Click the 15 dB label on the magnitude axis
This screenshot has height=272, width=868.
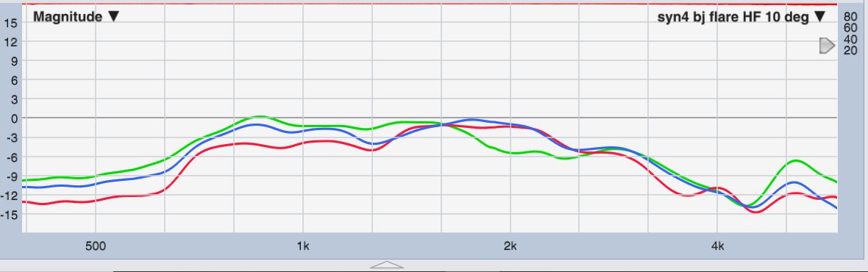click(x=12, y=23)
